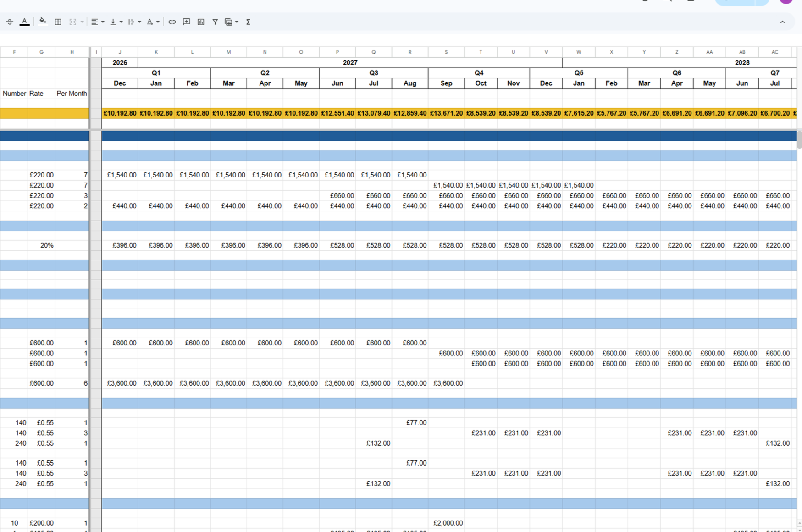Open vertical align options
This screenshot has height=532, width=802.
click(x=116, y=22)
